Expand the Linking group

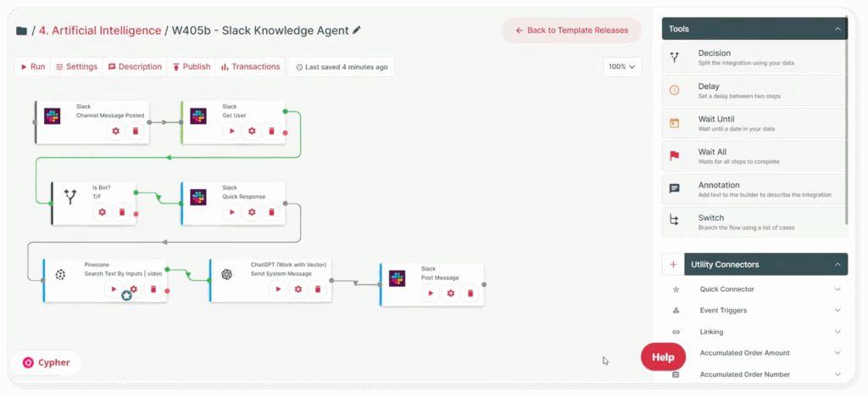click(x=837, y=332)
